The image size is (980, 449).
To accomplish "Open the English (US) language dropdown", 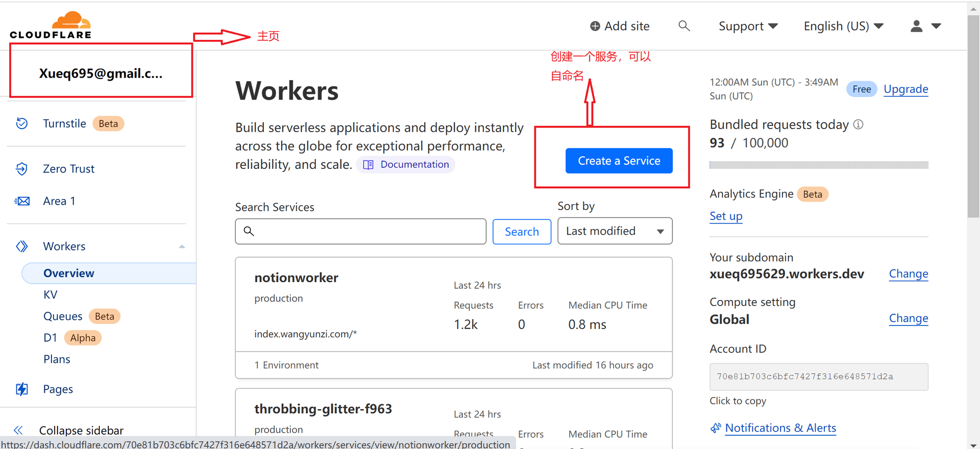I will coord(843,26).
